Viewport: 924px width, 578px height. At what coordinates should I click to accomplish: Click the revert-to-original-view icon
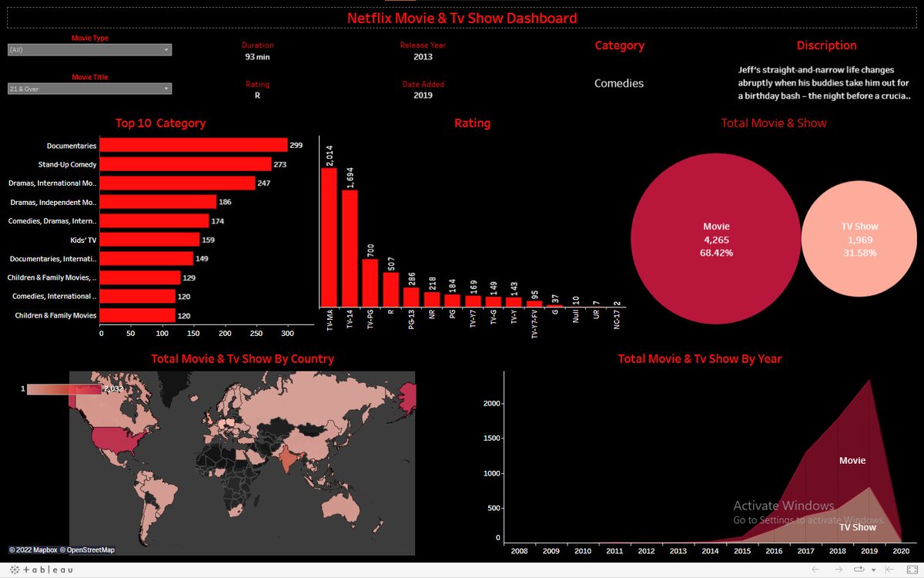(889, 570)
